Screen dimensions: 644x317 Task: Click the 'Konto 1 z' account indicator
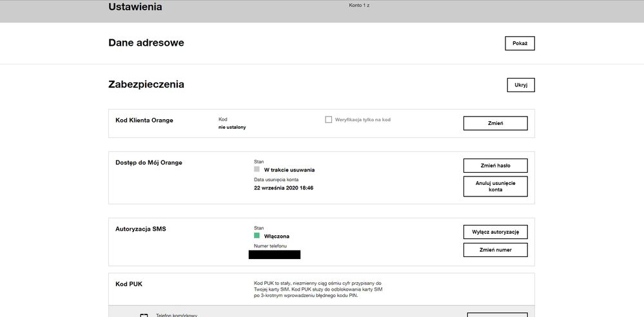point(359,5)
